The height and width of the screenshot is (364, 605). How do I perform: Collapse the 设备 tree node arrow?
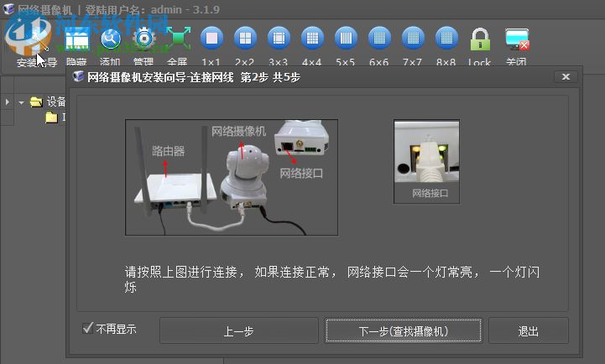[x=21, y=102]
